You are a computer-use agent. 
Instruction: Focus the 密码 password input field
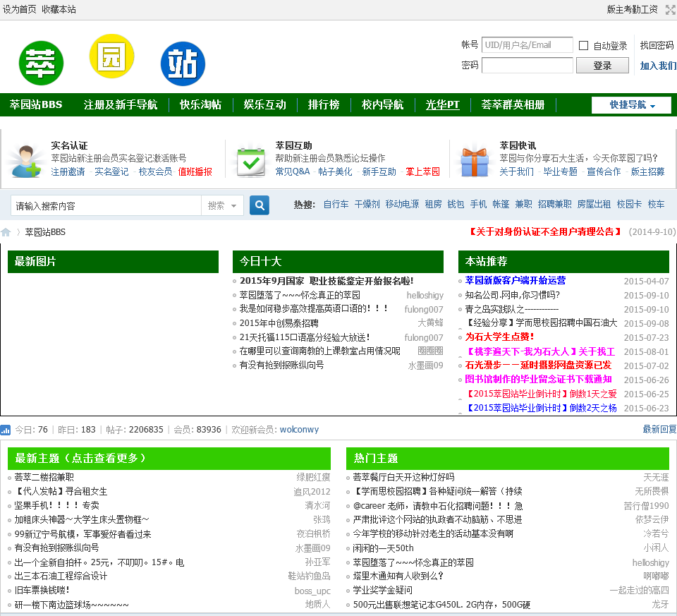pos(527,66)
